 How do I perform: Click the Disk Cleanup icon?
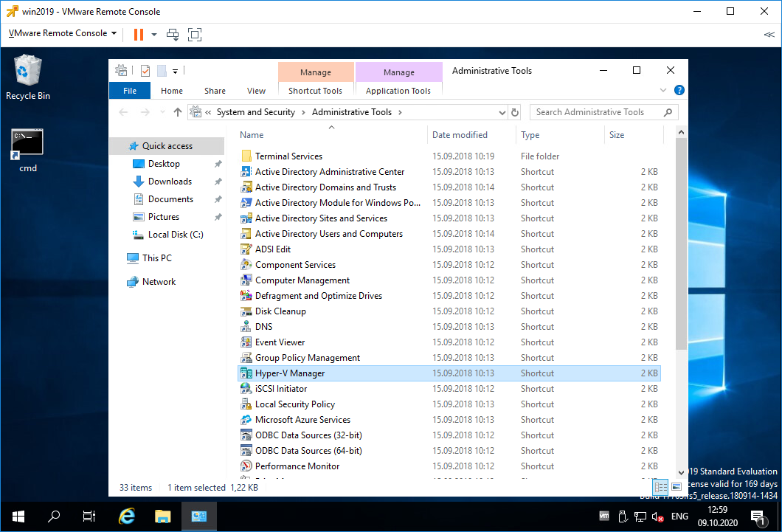coord(246,311)
